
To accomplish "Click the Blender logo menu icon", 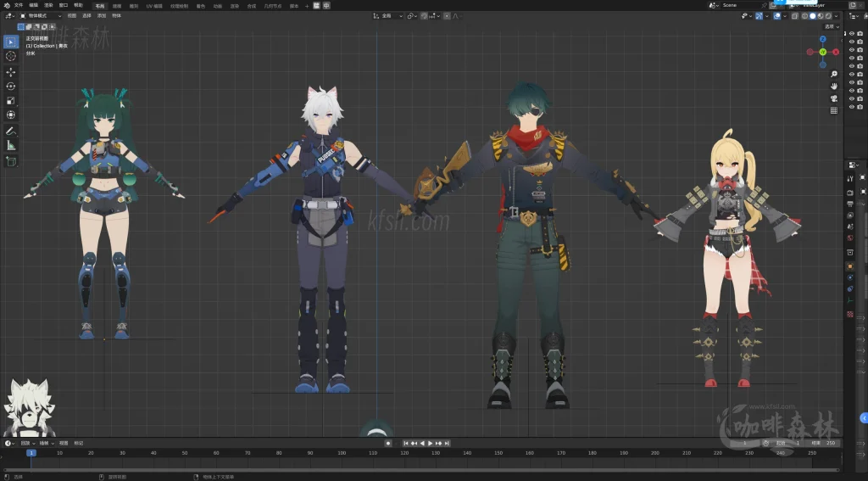I will pos(7,5).
